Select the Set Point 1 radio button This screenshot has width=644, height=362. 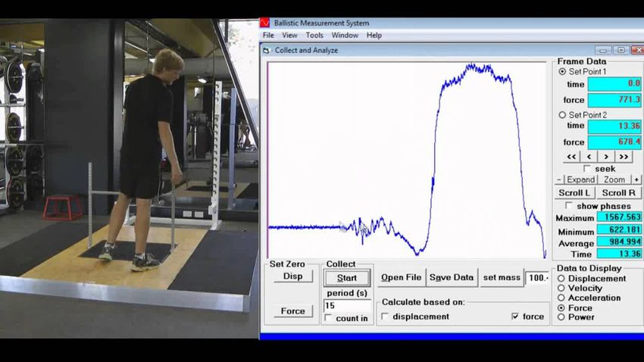(x=562, y=71)
